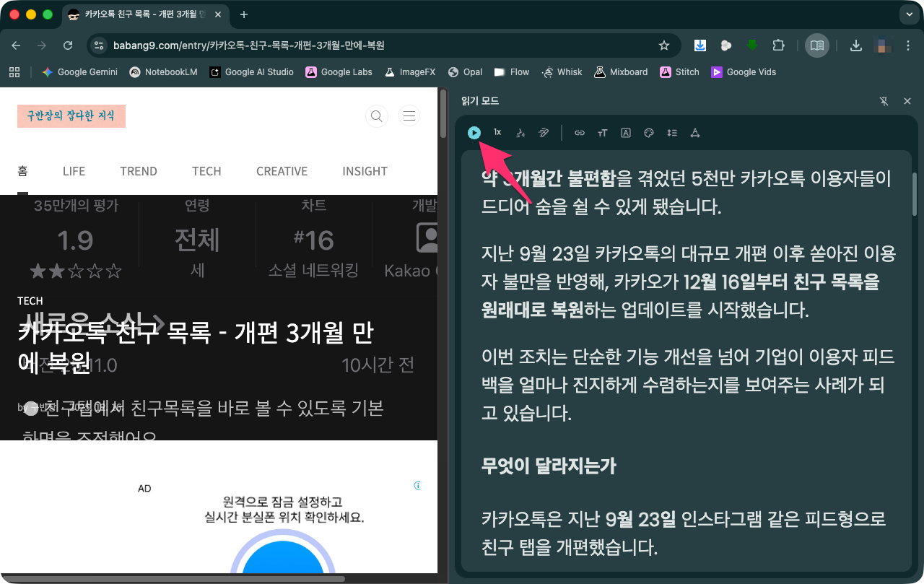Image resolution: width=924 pixels, height=584 pixels.
Task: Open the Chrome three-dot menu
Action: point(908,45)
